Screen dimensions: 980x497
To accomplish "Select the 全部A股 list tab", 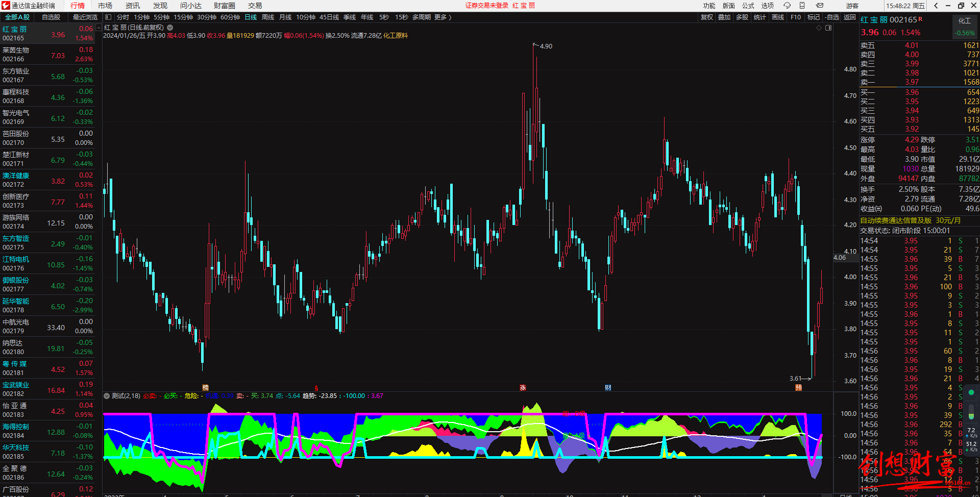I will point(17,17).
